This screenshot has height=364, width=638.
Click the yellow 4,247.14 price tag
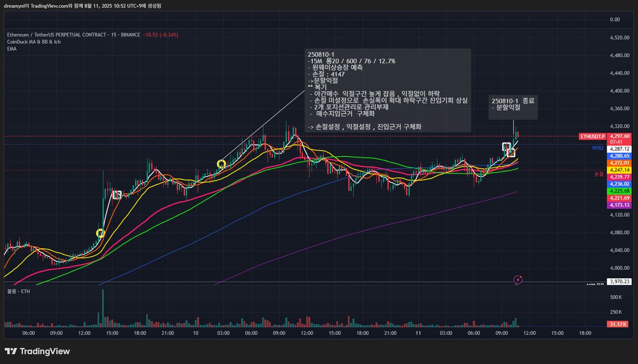pyautogui.click(x=620, y=170)
